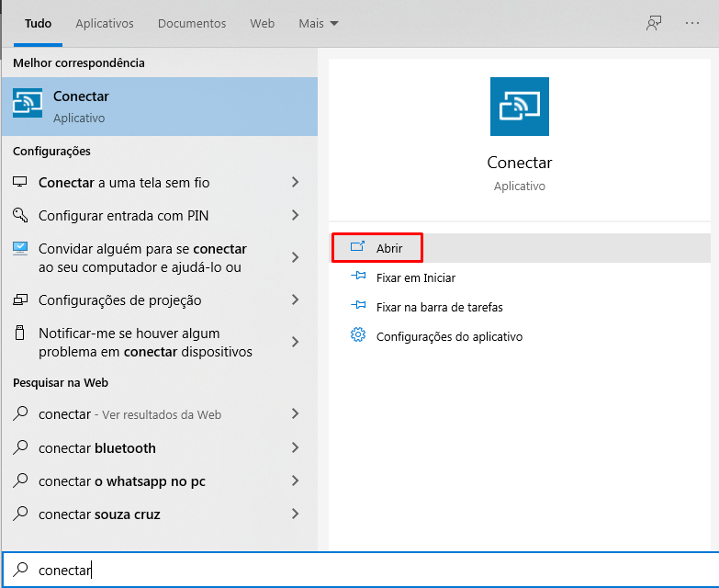Click the large Conectar tile icon in preview pane
Viewport: 719px width, 588px height.
(520, 107)
